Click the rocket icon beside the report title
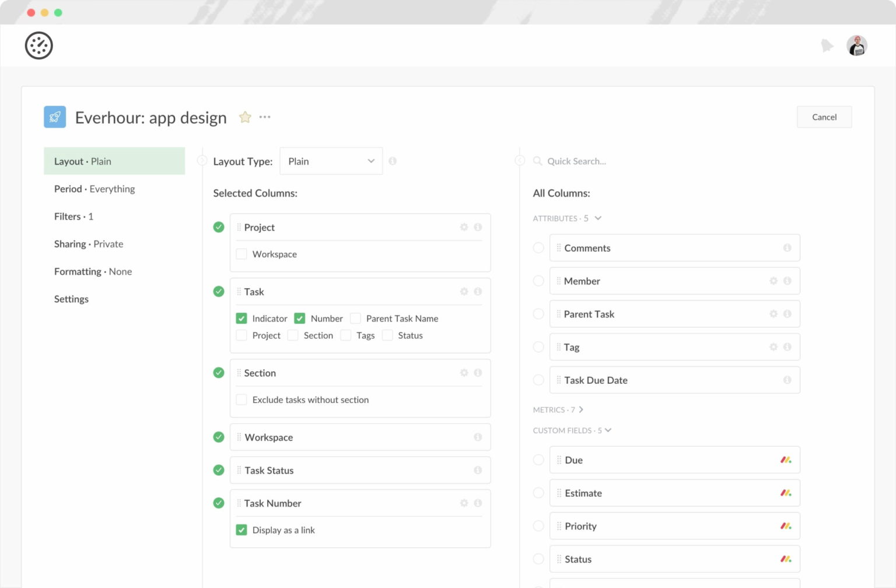Screen dimensions: 896x588 point(55,117)
